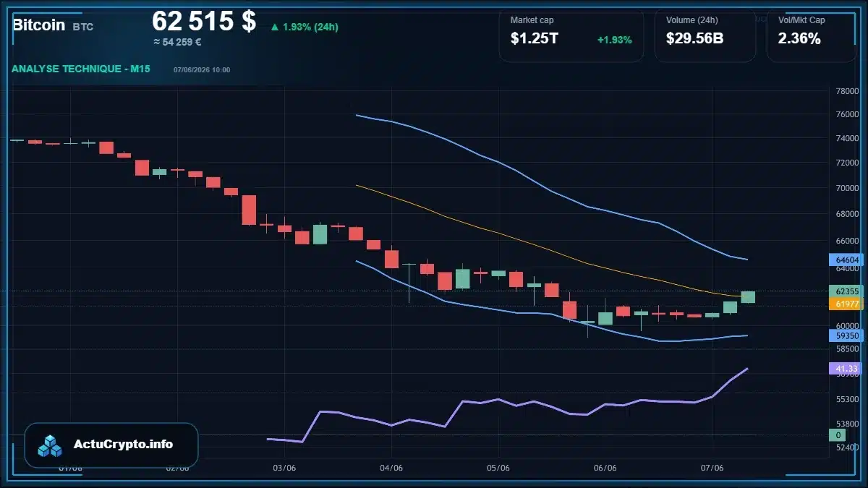Viewport: 868px width, 488px height.
Task: Click the 06/06 date axis label
Action: click(605, 468)
